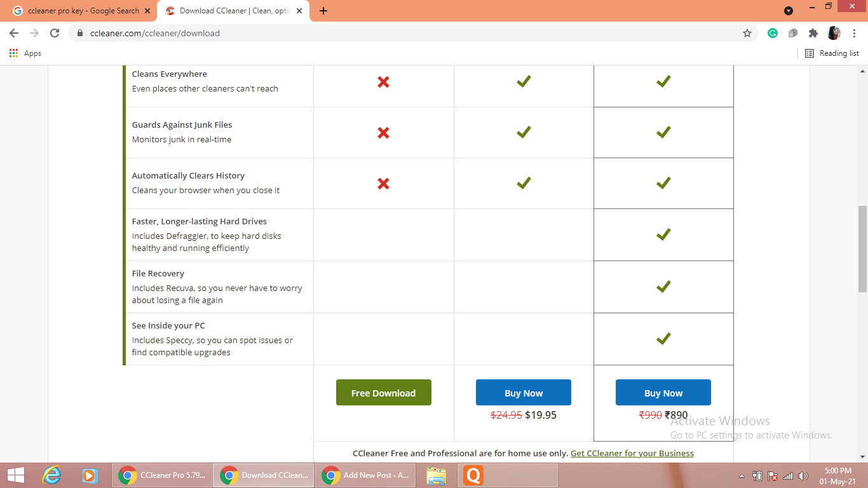The width and height of the screenshot is (868, 488).
Task: Open the Get CCleaner for your Business link
Action: tap(632, 453)
